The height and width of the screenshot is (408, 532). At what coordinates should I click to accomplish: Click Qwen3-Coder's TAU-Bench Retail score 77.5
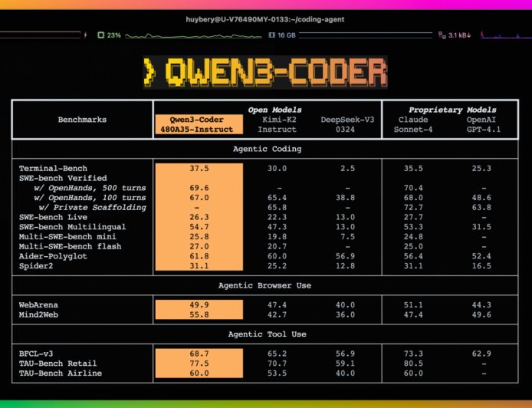(x=199, y=364)
